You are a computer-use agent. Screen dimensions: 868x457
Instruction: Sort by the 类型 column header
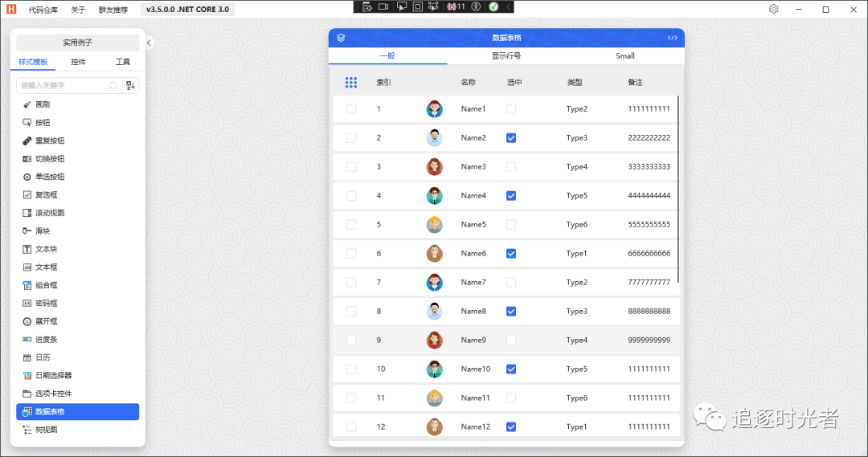(575, 83)
